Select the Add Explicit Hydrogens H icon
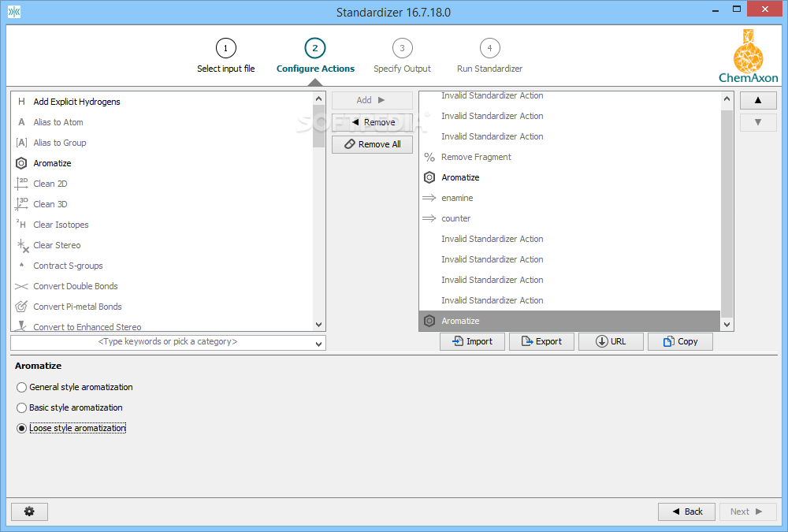 [x=21, y=102]
